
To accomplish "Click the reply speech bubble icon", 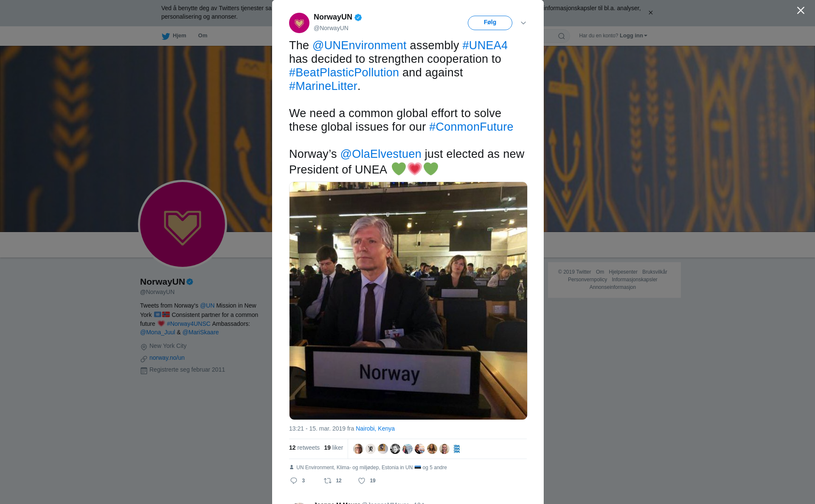I will (x=294, y=481).
